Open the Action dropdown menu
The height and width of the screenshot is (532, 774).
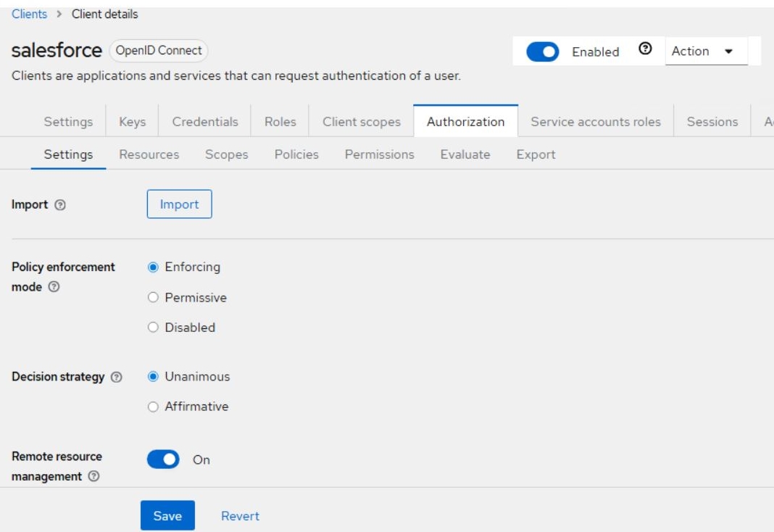tap(705, 51)
